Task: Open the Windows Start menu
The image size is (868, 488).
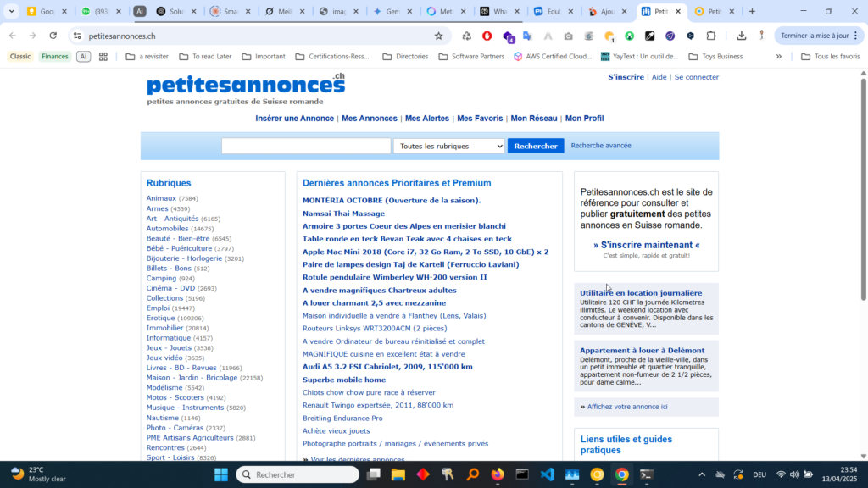Action: [x=221, y=474]
